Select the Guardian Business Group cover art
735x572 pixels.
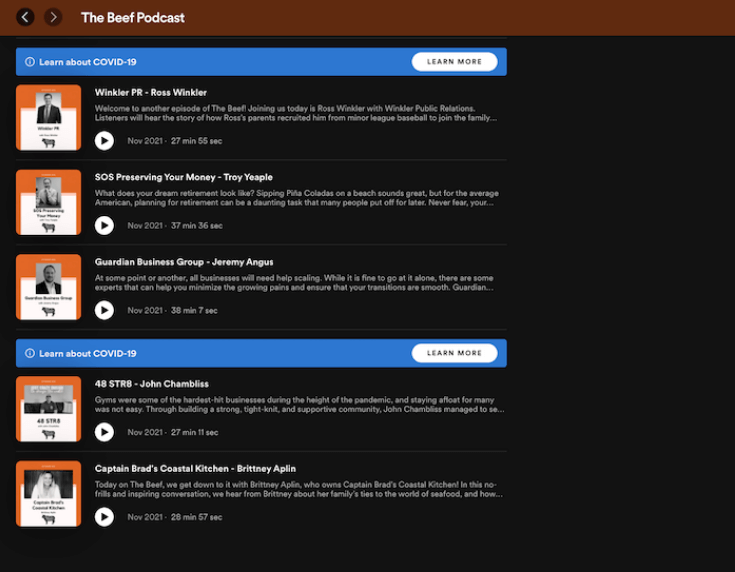pos(48,287)
